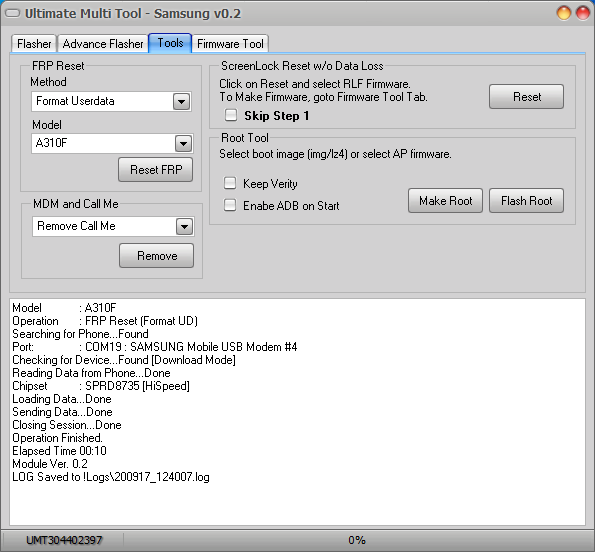
Task: Click the title bar menu icon
Action: (x=13, y=14)
